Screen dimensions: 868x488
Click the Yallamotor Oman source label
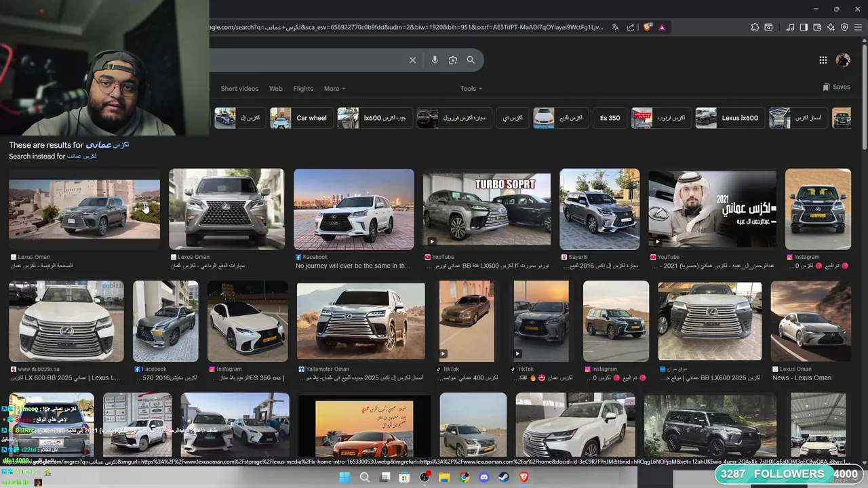328,369
